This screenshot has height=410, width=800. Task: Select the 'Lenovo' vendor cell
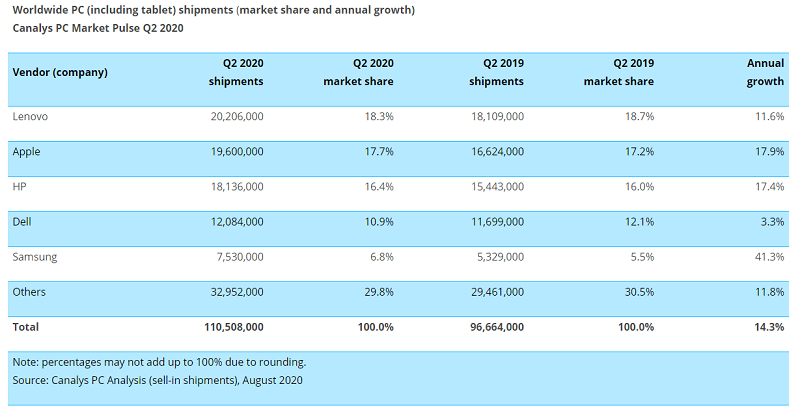[x=30, y=116]
